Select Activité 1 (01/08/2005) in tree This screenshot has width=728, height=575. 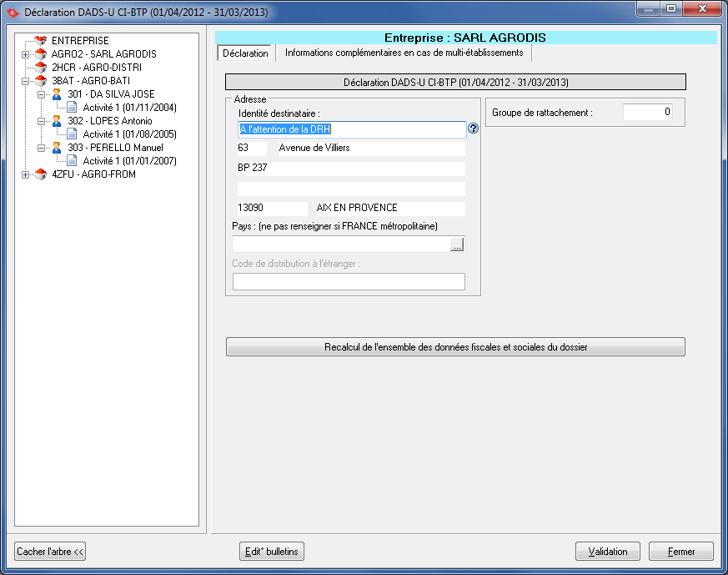click(x=129, y=134)
